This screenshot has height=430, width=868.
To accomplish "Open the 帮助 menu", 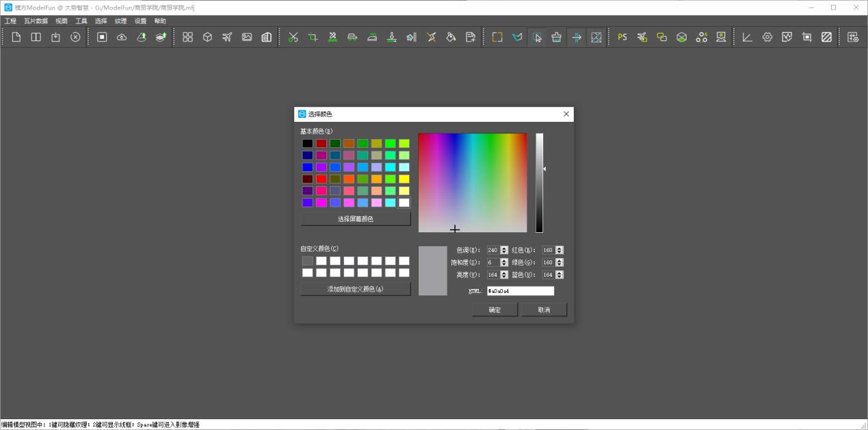I will [160, 21].
